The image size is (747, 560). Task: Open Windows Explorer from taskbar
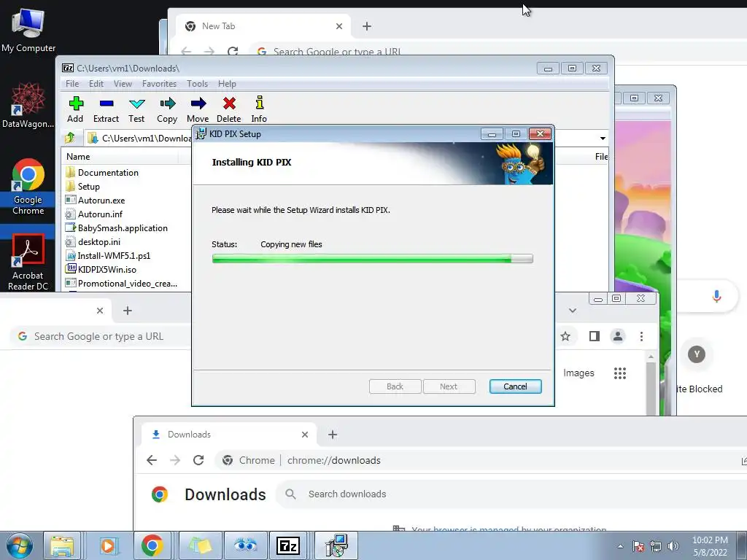coord(62,545)
